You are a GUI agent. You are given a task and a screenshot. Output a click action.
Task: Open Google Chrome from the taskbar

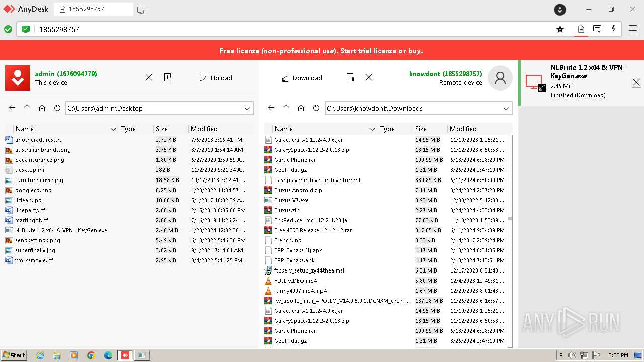(x=91, y=355)
